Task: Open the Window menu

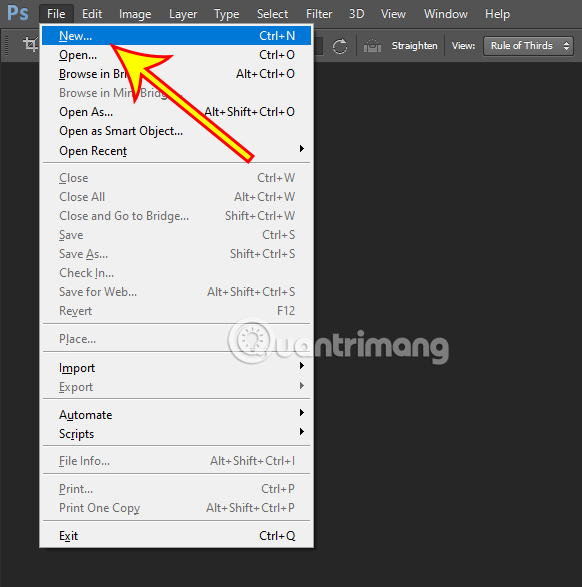Action: point(446,14)
